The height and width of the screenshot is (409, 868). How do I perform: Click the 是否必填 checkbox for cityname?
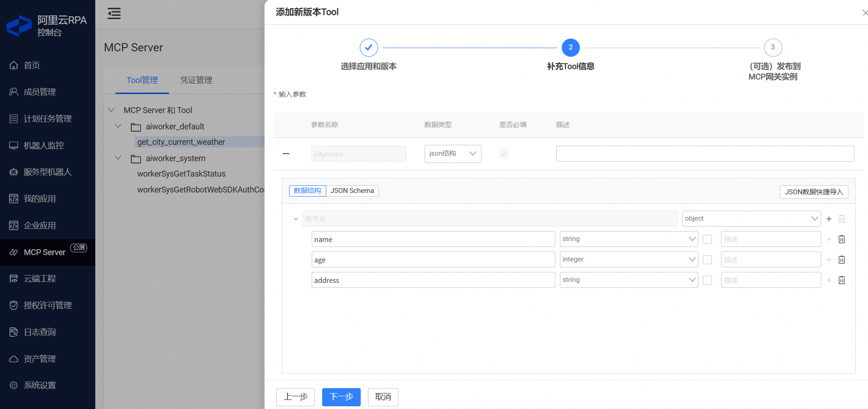point(504,154)
